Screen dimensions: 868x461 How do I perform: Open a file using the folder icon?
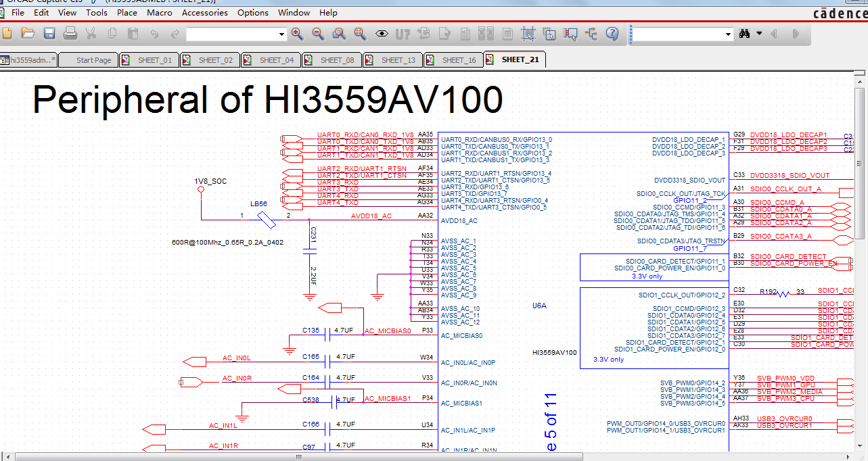pos(28,33)
